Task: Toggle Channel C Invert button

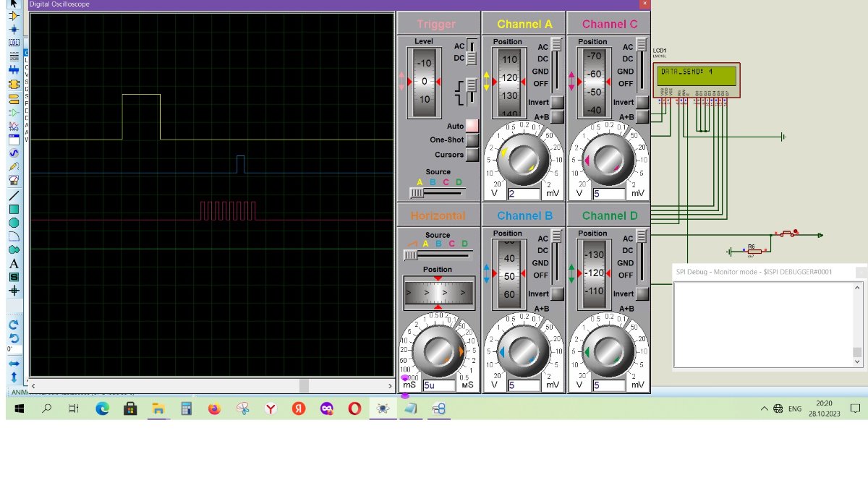Action: (642, 103)
